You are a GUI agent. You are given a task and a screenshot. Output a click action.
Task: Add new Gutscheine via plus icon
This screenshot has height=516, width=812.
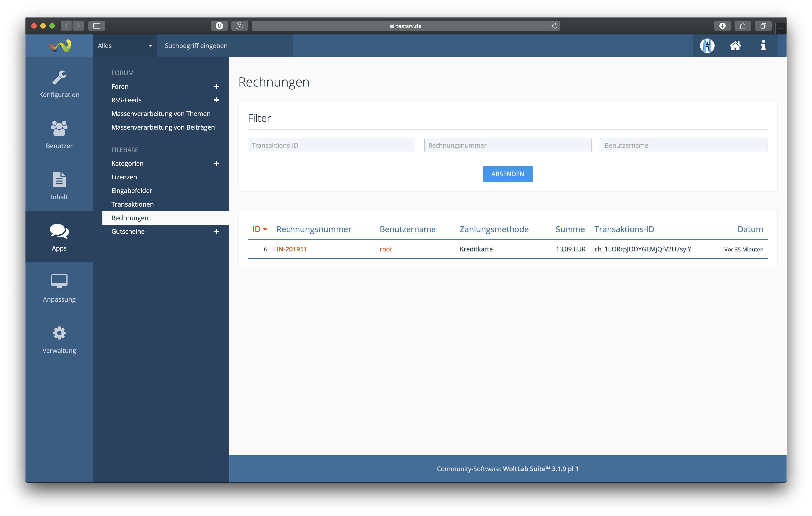[217, 231]
